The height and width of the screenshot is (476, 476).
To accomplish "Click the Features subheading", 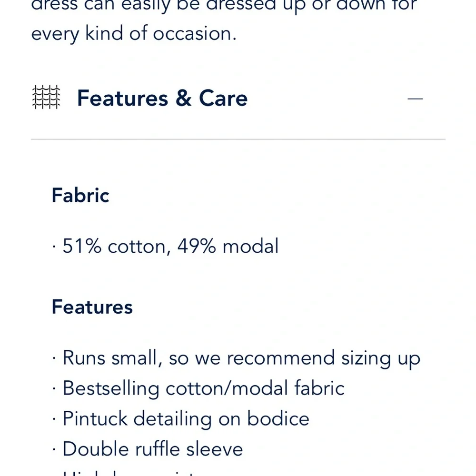I will [x=92, y=307].
